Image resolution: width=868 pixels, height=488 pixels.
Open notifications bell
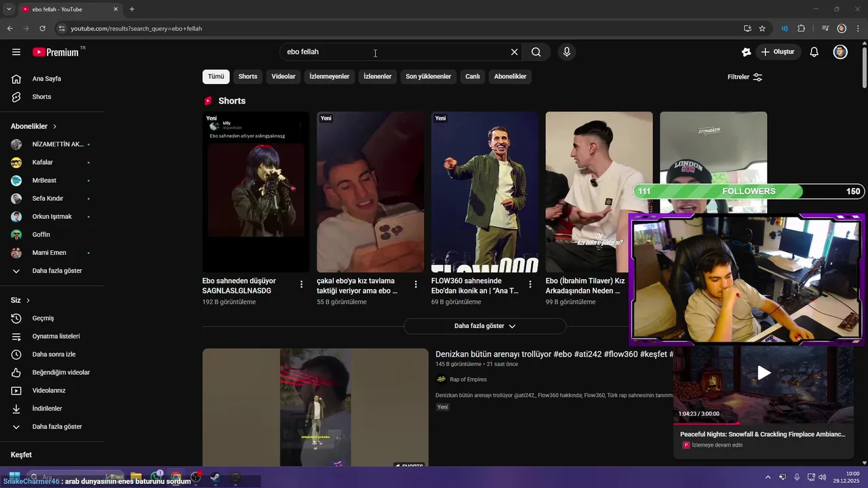coord(814,52)
